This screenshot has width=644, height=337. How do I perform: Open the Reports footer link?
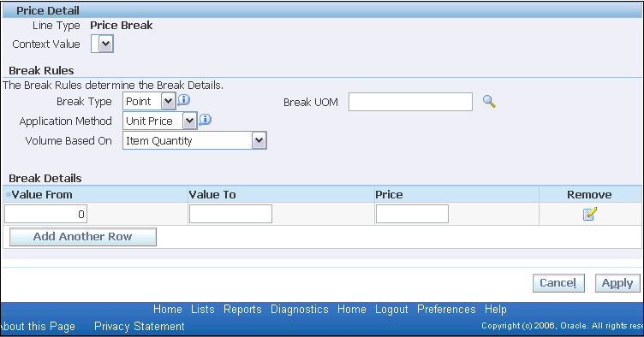242,309
